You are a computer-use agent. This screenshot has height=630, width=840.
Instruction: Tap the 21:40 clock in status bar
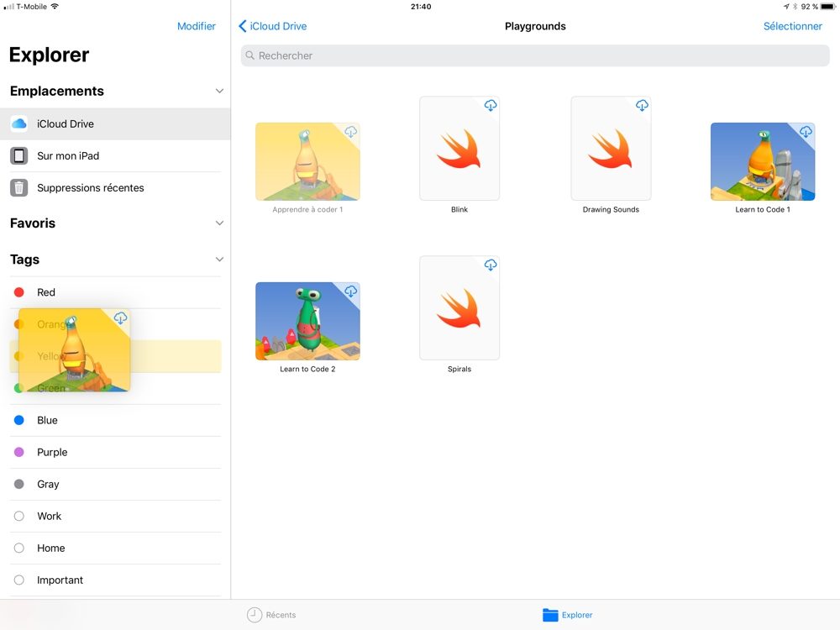421,7
